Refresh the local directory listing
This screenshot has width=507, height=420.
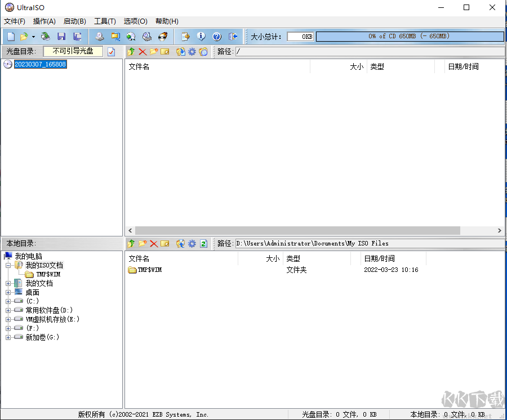[203, 243]
